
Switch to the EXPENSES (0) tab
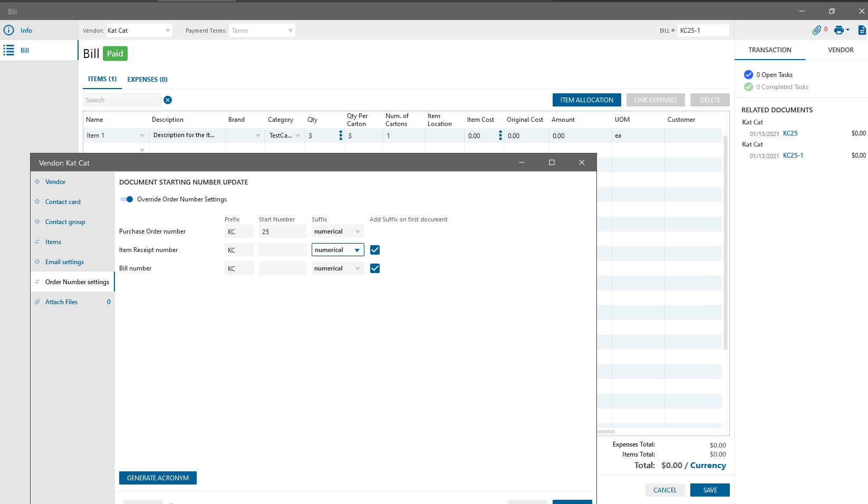click(x=147, y=80)
